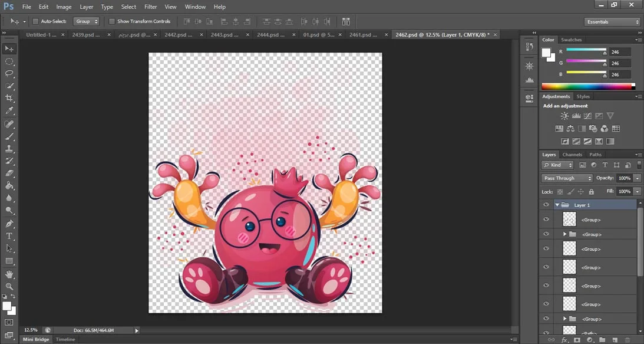Toggle the lock all padlock icon
Image resolution: width=644 pixels, height=344 pixels.
(x=591, y=191)
